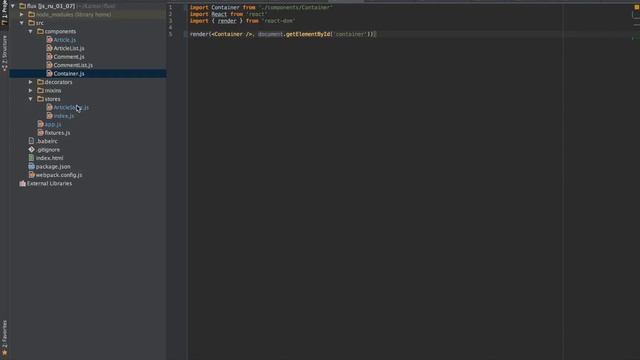640x360 pixels.
Task: Click line number 5 in the gutter
Action: (x=171, y=34)
